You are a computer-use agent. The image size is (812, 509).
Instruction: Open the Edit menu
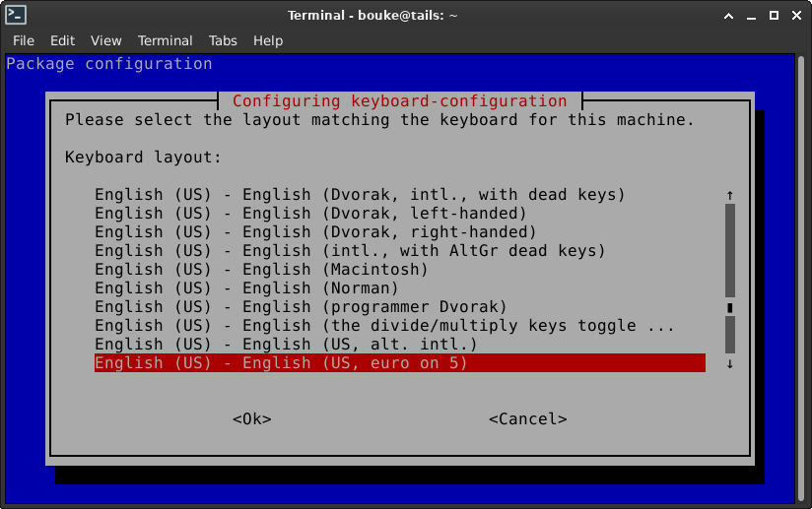(62, 41)
